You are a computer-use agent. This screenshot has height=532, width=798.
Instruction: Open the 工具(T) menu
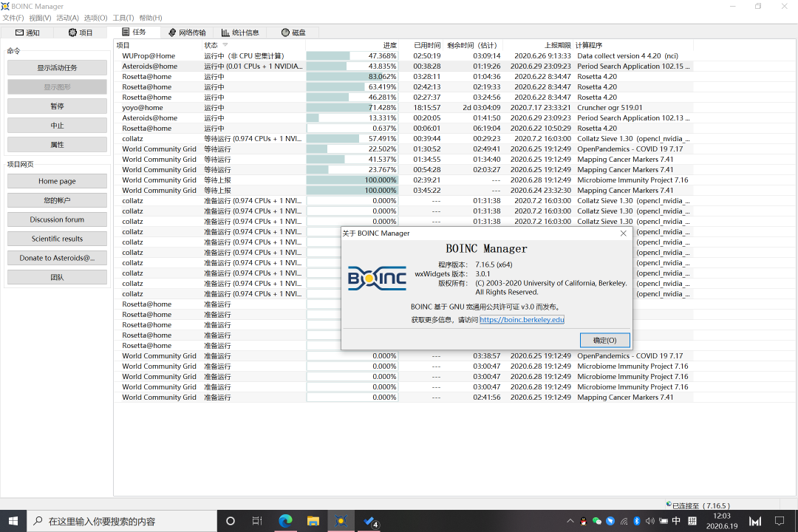point(123,18)
